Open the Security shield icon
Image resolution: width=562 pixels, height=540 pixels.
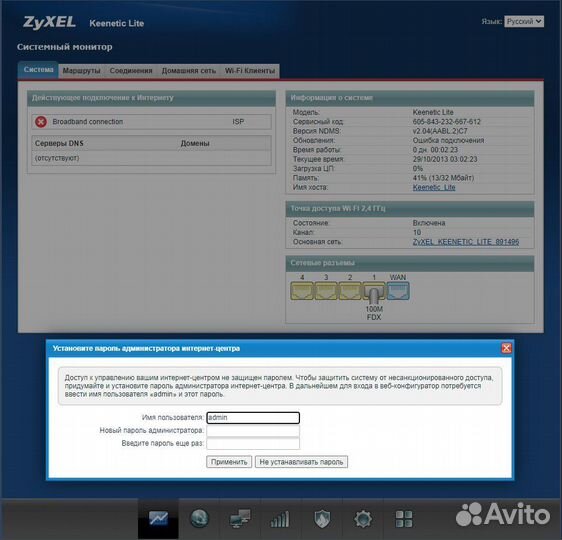(x=322, y=519)
